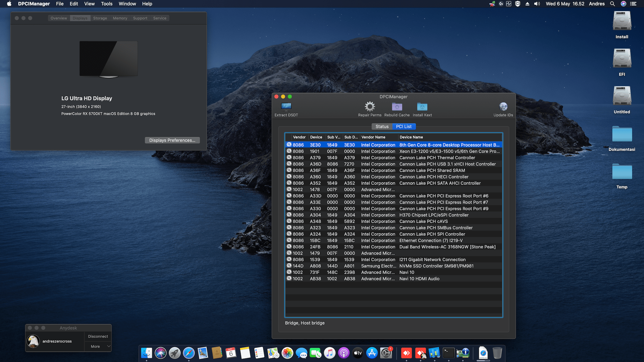Click the DPCIManager icon in the Dock
The image size is (644, 362).
click(x=463, y=353)
